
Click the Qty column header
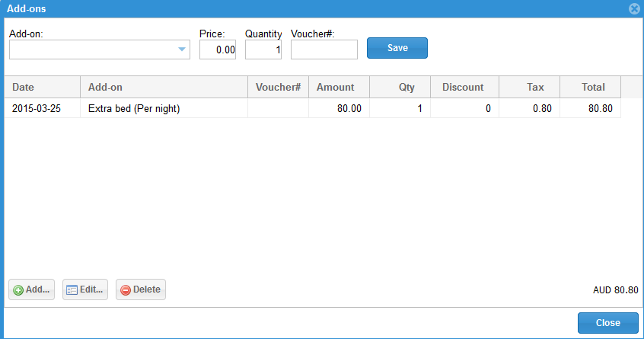click(400, 87)
